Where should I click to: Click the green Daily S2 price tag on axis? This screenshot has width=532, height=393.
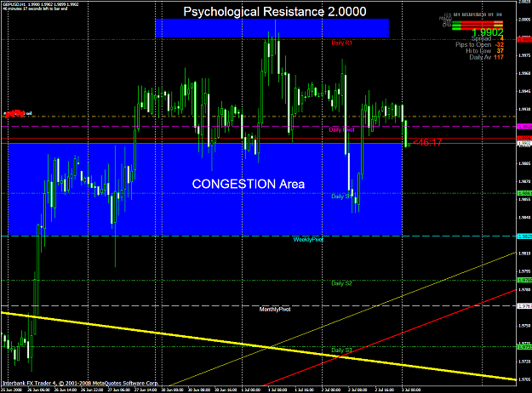[524, 280]
